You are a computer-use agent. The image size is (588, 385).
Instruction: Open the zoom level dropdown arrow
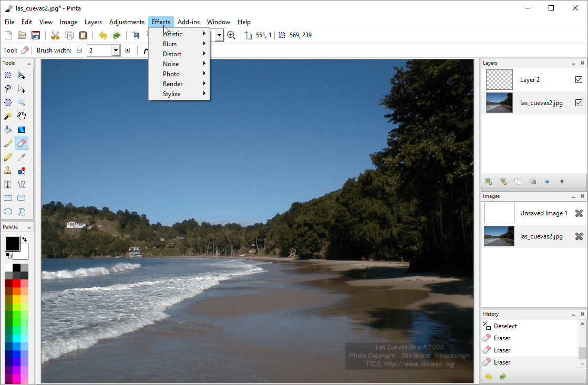pyautogui.click(x=219, y=35)
